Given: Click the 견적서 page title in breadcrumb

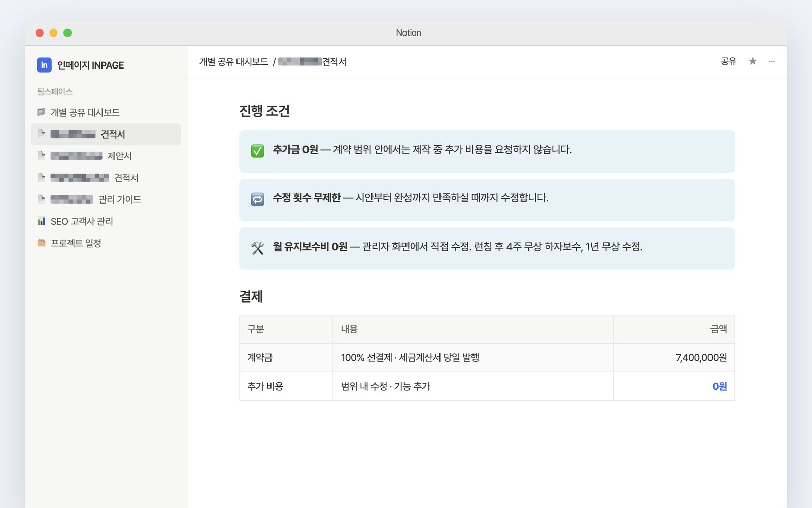Looking at the screenshot, I should 312,62.
